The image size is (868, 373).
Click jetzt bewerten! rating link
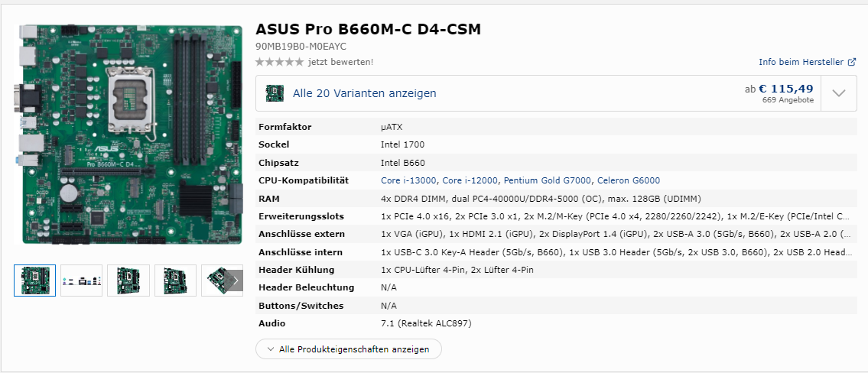(340, 62)
